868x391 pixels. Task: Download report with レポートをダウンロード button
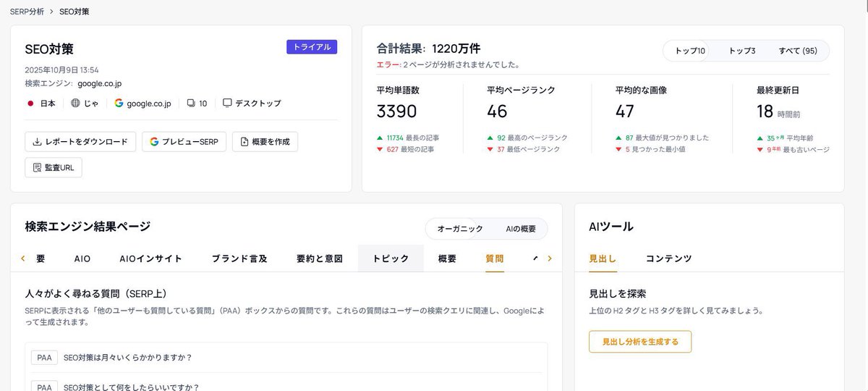[80, 142]
